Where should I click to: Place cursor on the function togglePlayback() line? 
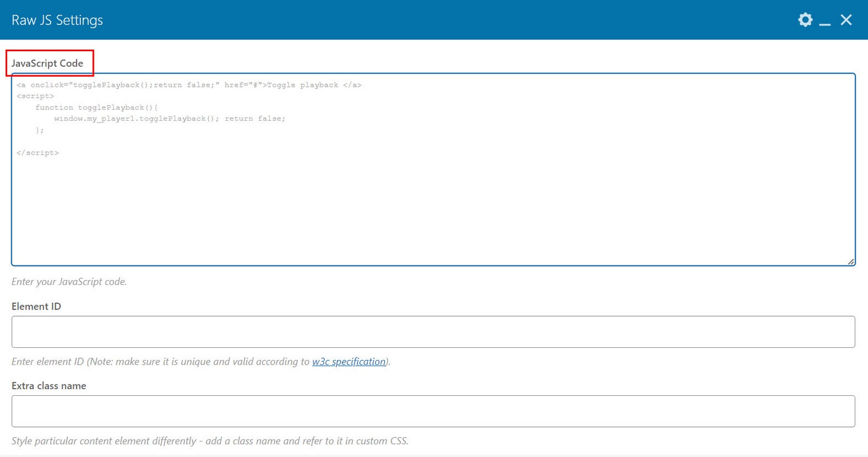pos(97,108)
